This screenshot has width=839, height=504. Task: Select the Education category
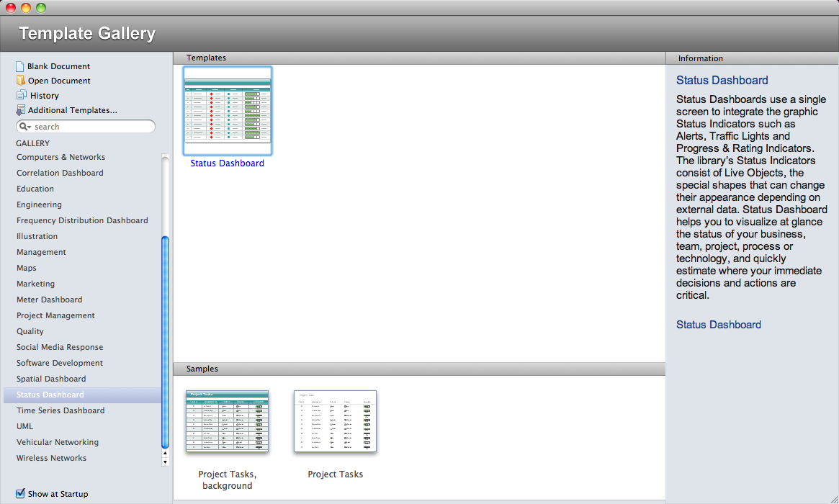[35, 189]
